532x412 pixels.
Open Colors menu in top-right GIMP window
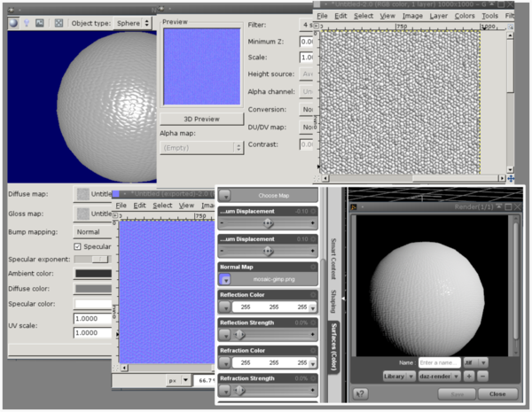coord(465,16)
